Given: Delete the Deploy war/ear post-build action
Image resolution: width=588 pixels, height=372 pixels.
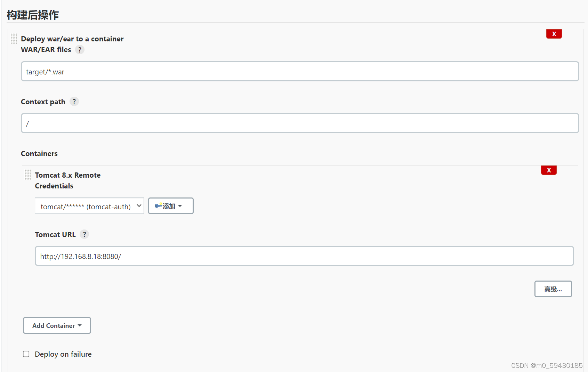Looking at the screenshot, I should [554, 34].
